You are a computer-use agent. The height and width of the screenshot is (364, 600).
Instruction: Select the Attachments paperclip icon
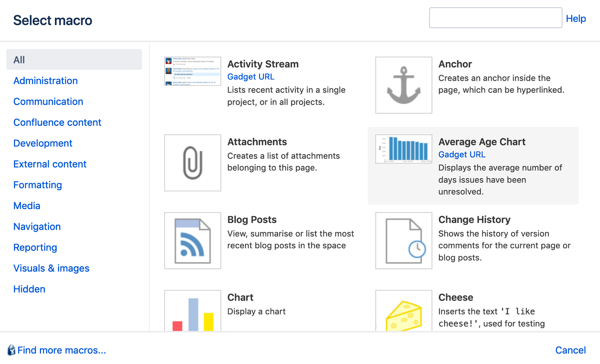tap(193, 163)
